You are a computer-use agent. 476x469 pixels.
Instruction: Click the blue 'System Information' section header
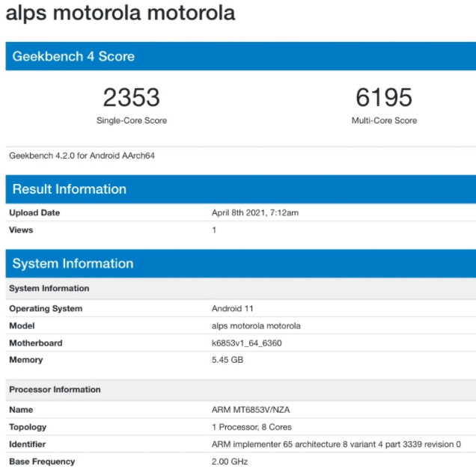pos(241,263)
